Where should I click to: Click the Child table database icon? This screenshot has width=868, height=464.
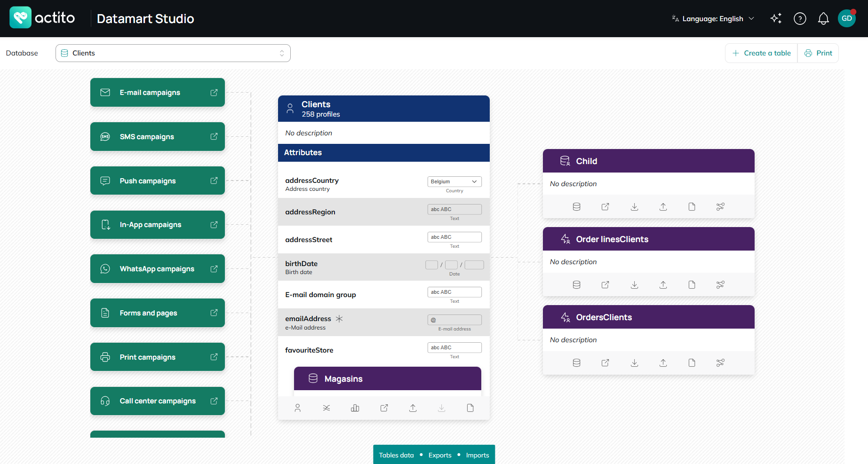[576, 207]
